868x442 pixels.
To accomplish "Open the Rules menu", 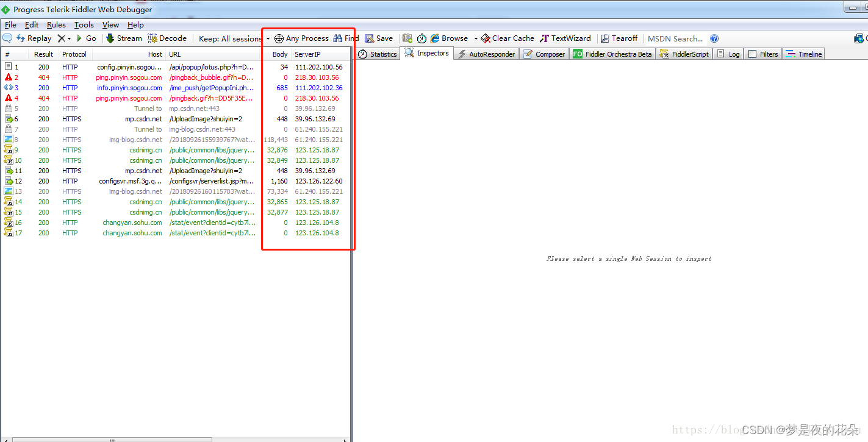I will coord(56,25).
